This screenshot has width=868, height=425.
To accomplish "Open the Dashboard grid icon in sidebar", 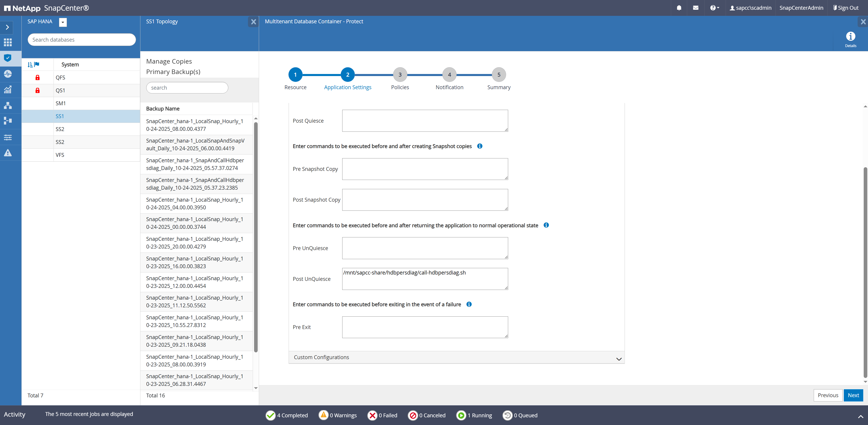I will [8, 42].
